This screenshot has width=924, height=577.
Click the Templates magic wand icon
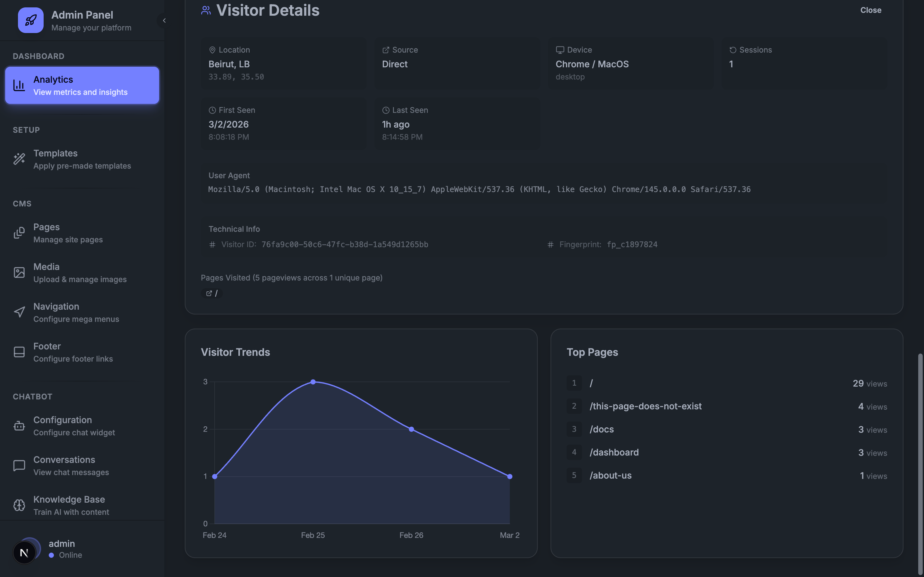(x=19, y=159)
